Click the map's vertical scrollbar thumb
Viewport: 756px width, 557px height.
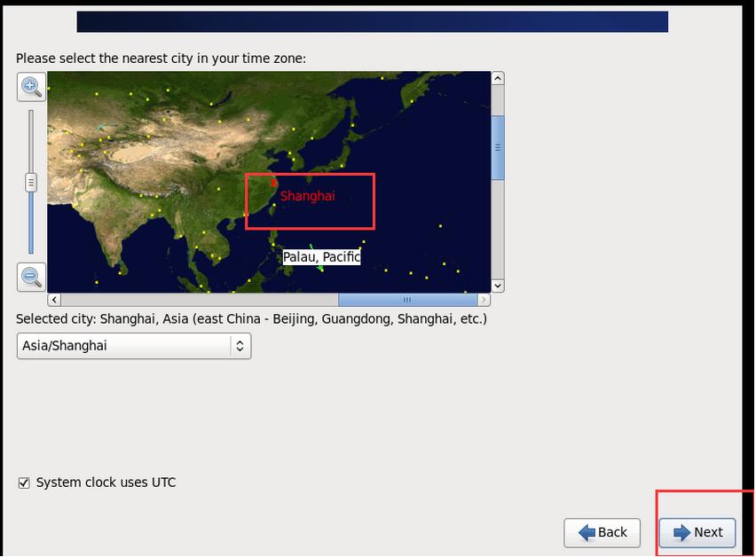498,147
